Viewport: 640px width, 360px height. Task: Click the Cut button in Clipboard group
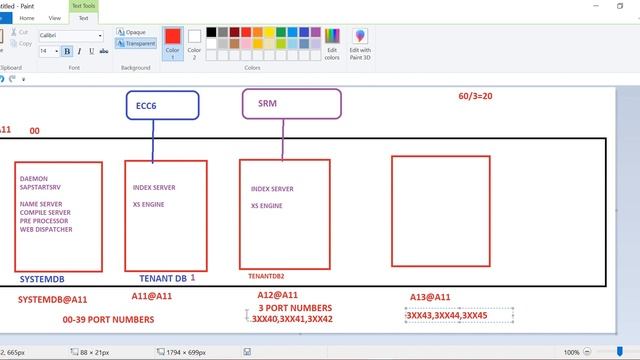19,32
